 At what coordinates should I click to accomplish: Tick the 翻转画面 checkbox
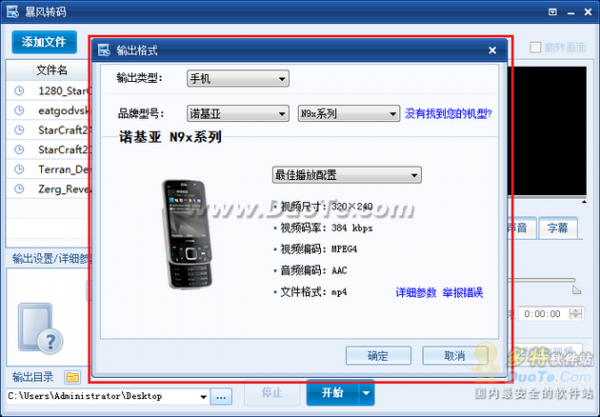click(535, 47)
